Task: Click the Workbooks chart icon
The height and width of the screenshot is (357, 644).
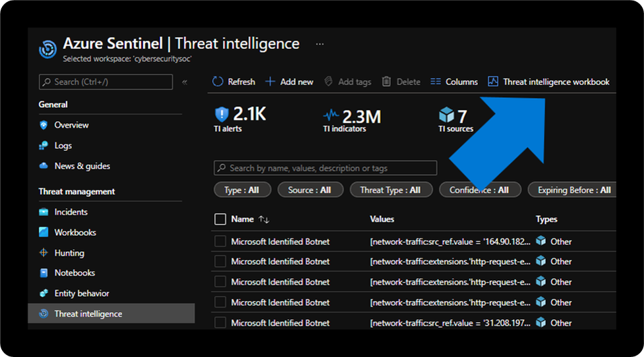Action: point(44,233)
